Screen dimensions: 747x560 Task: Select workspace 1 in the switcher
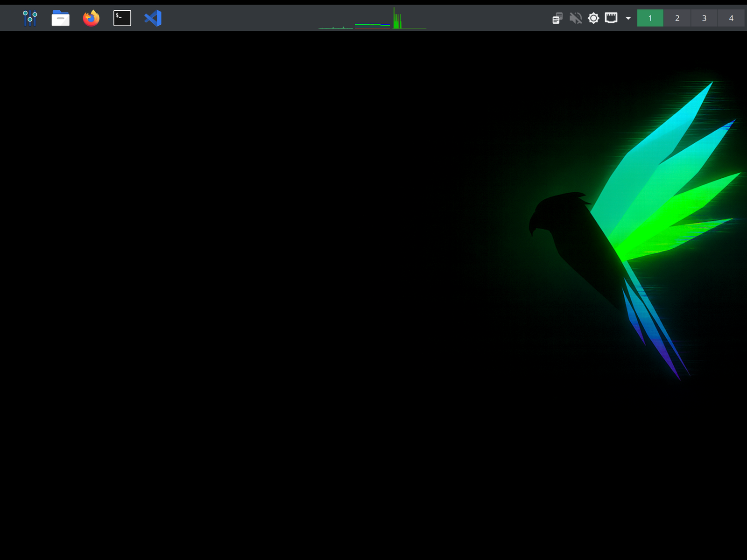coord(650,18)
